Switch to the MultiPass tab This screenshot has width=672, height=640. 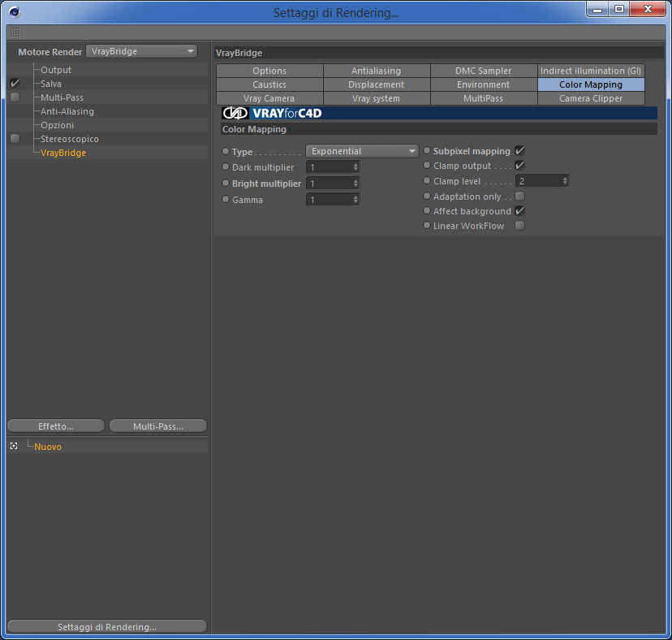pyautogui.click(x=484, y=98)
